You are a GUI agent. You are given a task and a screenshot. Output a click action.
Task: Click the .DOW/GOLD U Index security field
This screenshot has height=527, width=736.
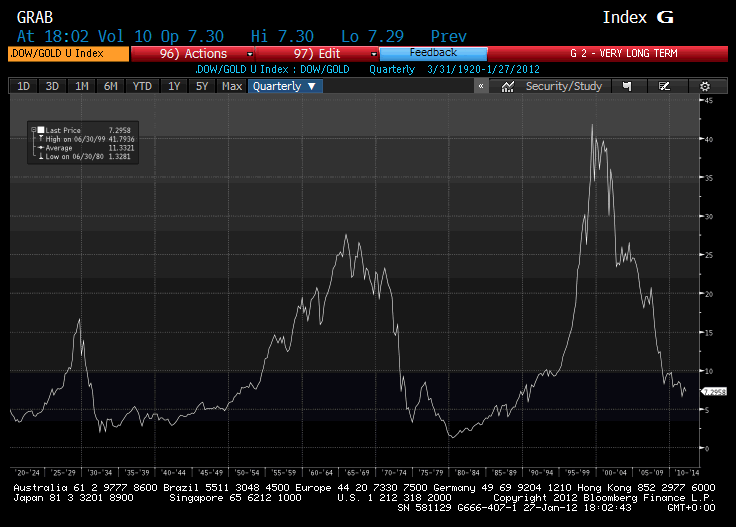(x=68, y=53)
